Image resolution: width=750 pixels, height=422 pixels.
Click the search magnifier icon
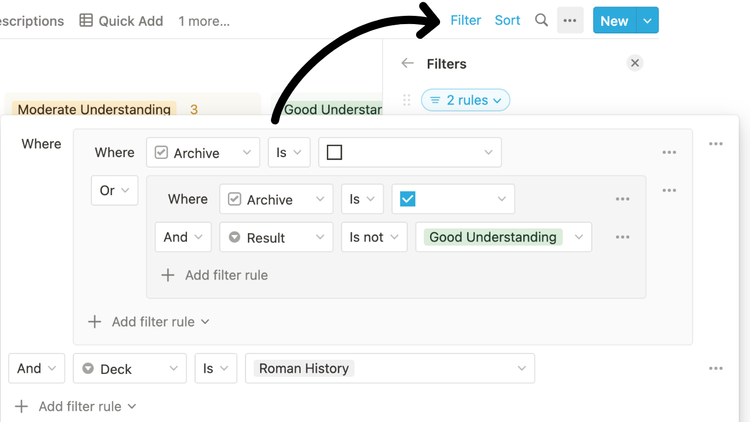(x=541, y=20)
